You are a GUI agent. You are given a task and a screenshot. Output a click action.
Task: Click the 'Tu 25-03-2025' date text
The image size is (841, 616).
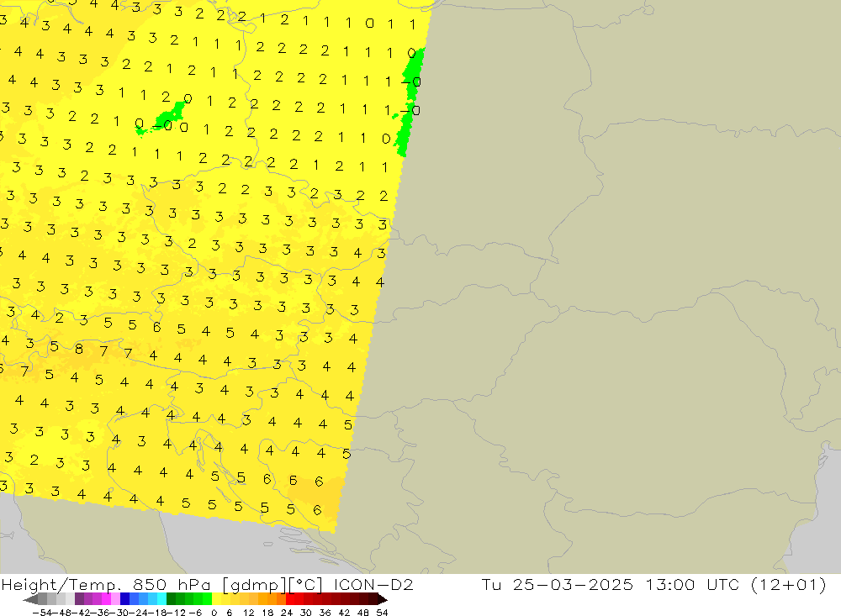tap(557, 584)
